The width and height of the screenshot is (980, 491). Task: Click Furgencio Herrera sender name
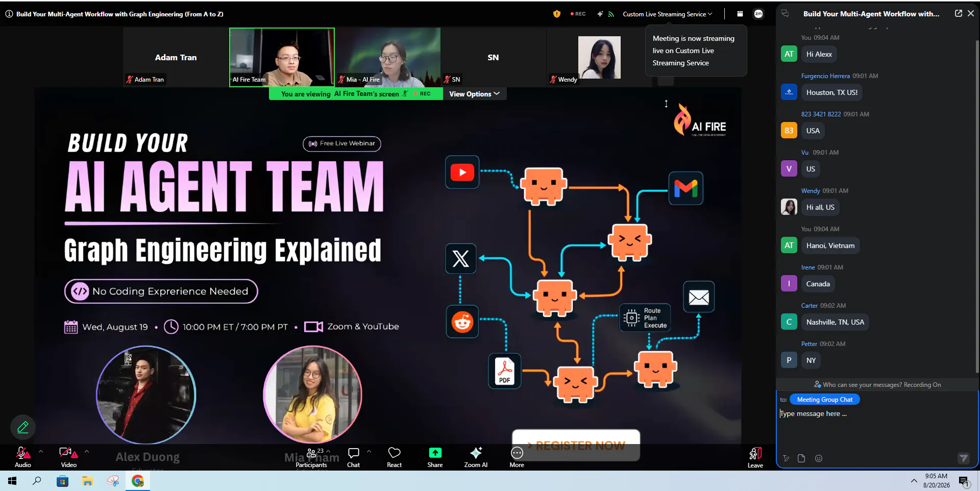tap(825, 76)
